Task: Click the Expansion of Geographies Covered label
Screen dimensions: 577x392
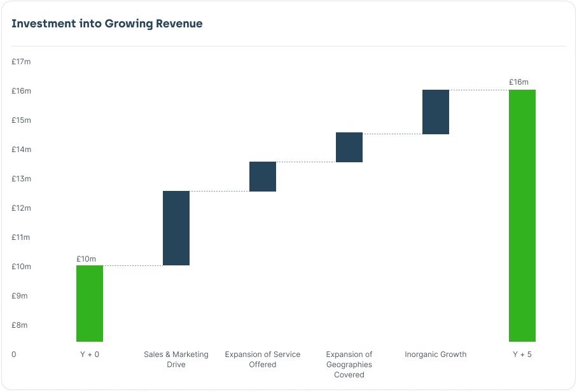Action: (349, 365)
